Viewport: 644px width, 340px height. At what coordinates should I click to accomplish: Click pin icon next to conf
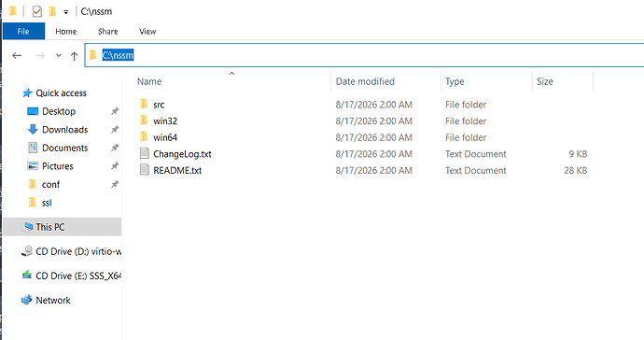pyautogui.click(x=115, y=184)
